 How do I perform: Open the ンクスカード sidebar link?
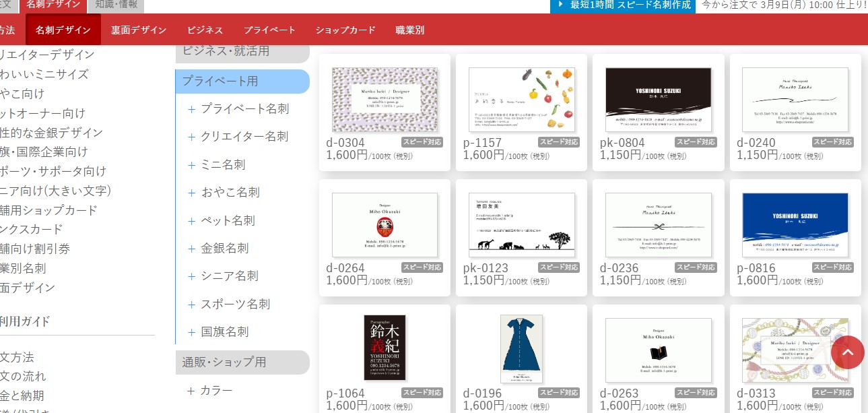pos(32,229)
